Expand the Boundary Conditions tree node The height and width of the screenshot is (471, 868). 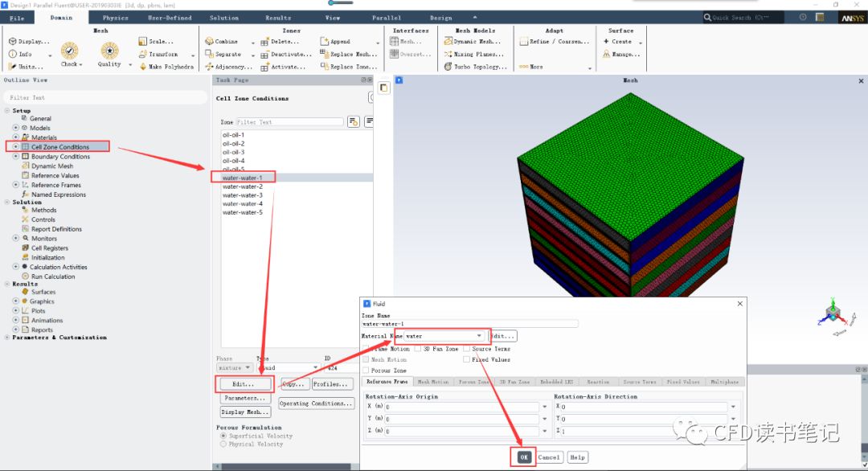[15, 157]
